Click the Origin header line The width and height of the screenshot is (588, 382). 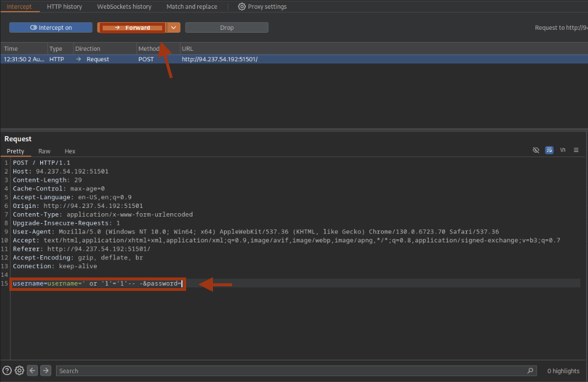(78, 206)
